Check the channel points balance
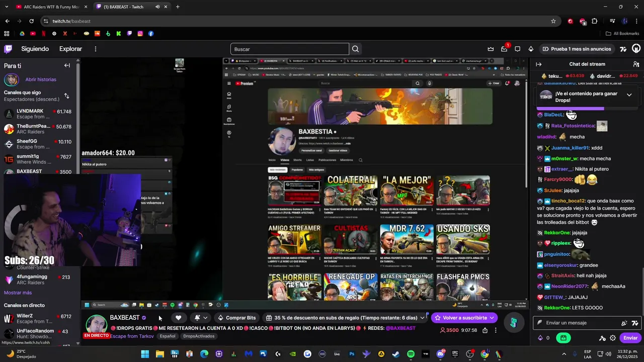644x362 pixels. coord(544,338)
